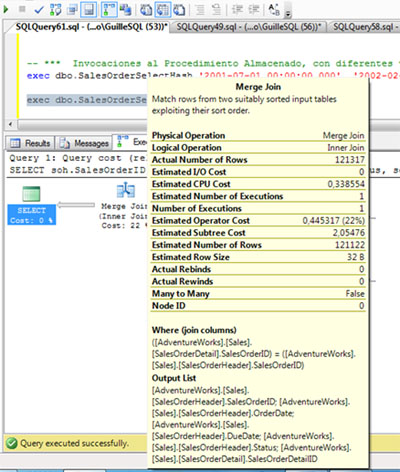Open the Messages tab
Viewport: 400px width, 472px height.
click(84, 143)
